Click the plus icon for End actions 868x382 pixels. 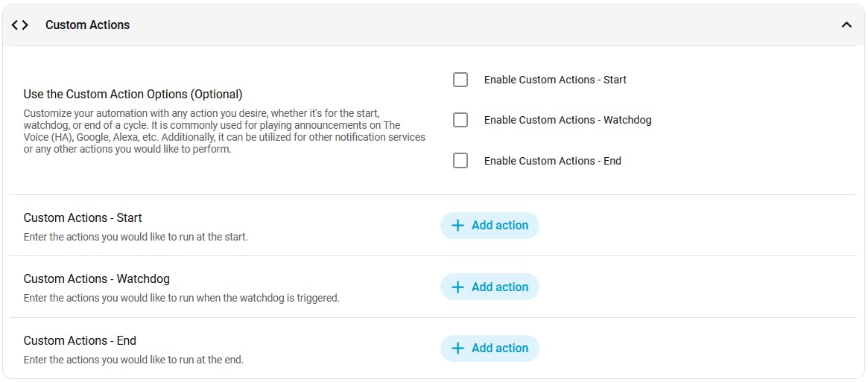pyautogui.click(x=458, y=348)
